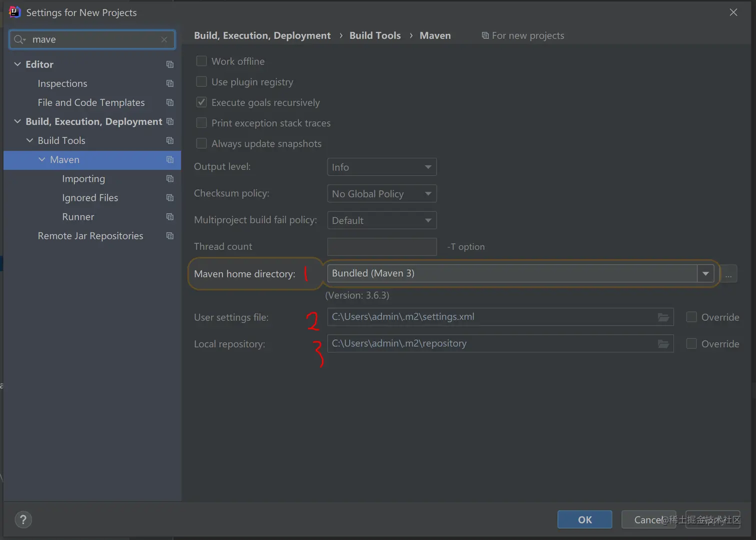Click the User settings file path field
This screenshot has height=540, width=756.
point(500,317)
